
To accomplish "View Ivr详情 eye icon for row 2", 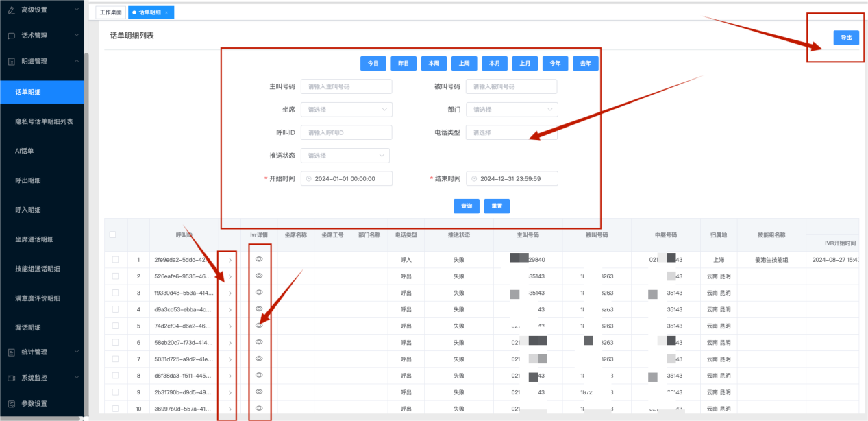I will click(259, 276).
